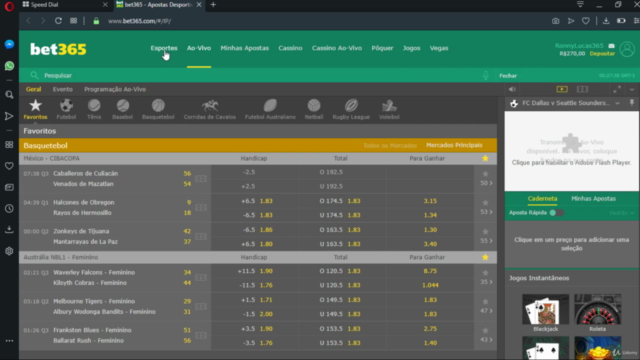Click the live streaming video icon
The height and width of the screenshot is (360, 640).
coord(562,89)
